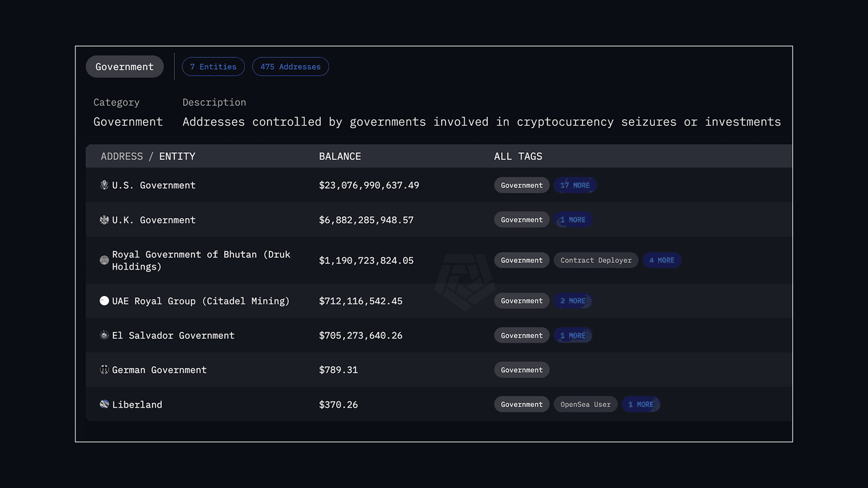The height and width of the screenshot is (488, 868).
Task: Click the Government tag in UAE Royal Group row
Action: coord(522,301)
